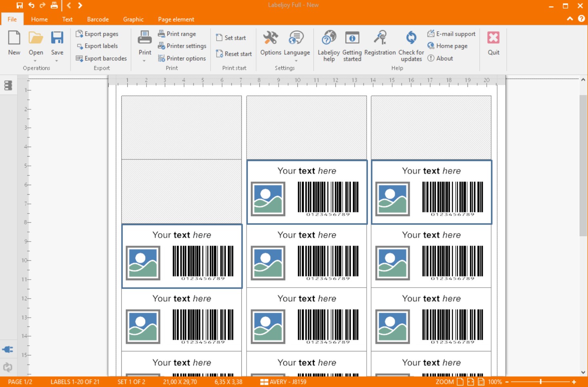Click the vertical scrollbar thumb
The height and width of the screenshot is (387, 588).
coord(583,165)
